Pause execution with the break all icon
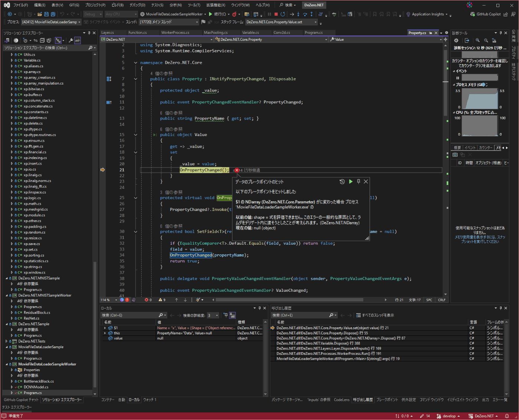 click(270, 14)
